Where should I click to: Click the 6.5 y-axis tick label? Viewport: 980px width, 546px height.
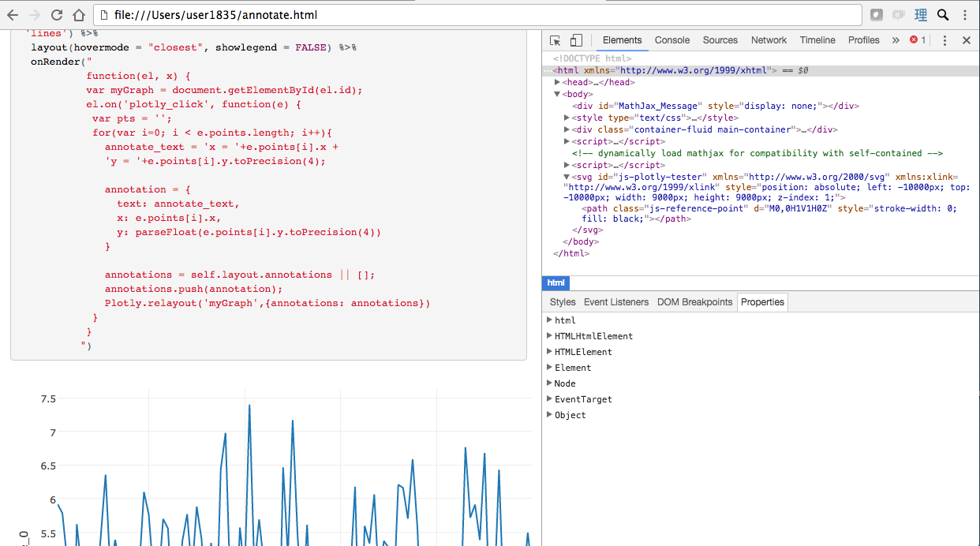click(48, 466)
